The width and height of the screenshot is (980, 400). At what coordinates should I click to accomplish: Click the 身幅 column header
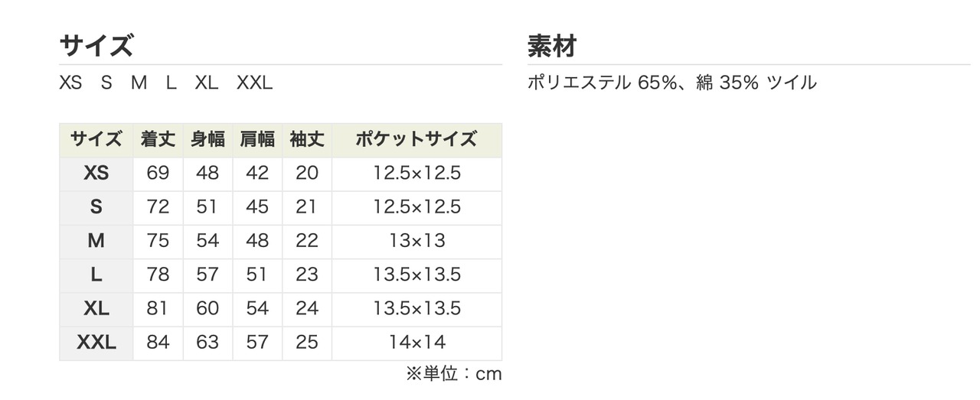207,140
